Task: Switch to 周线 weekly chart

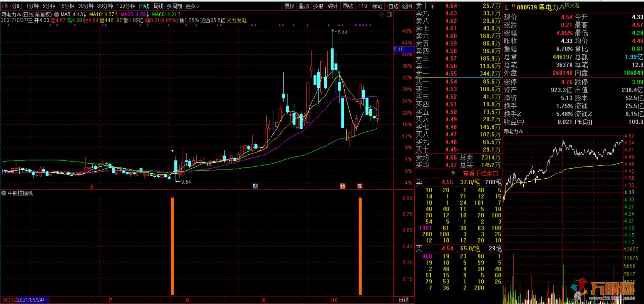Action: (158, 6)
